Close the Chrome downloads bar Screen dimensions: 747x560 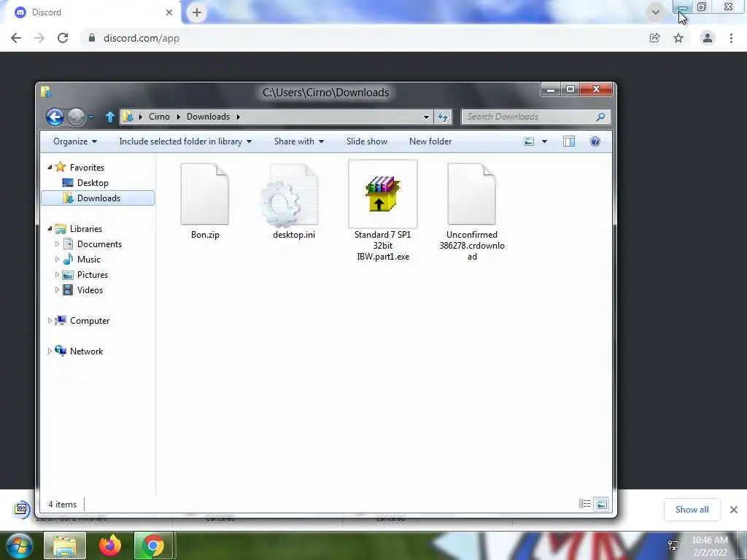tap(734, 510)
